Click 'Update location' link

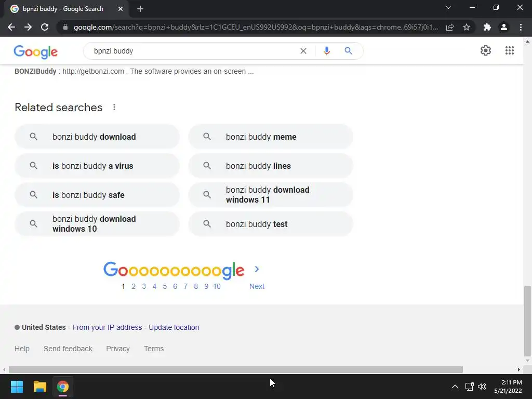tap(174, 327)
